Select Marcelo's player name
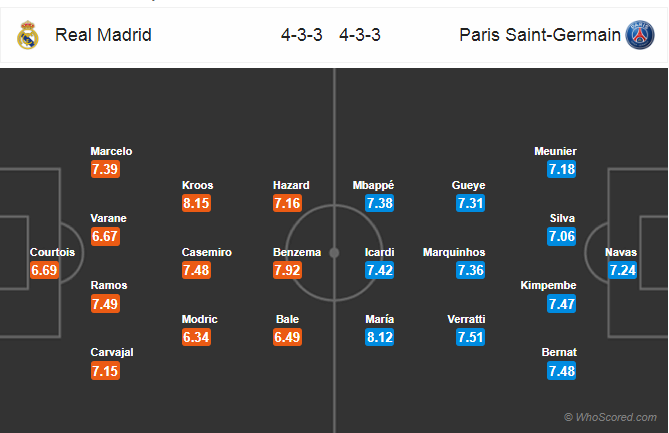 pyautogui.click(x=111, y=151)
